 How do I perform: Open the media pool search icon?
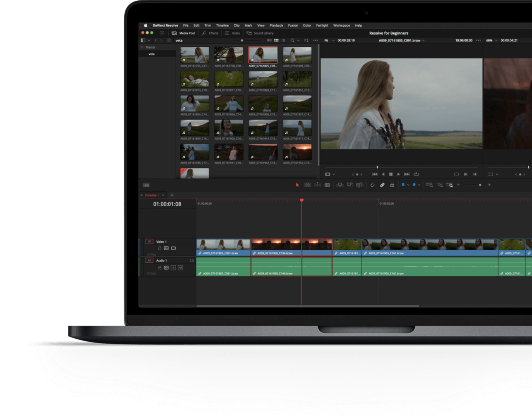pos(292,40)
